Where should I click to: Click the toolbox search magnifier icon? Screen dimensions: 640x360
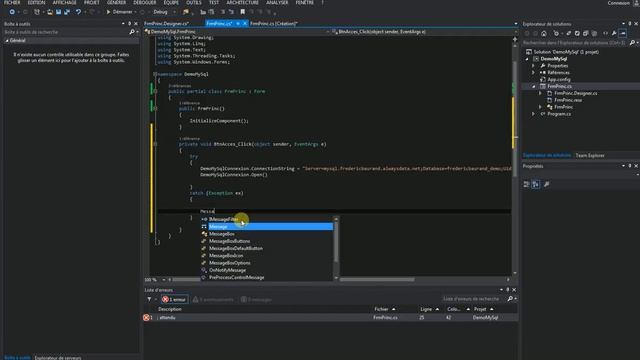(132, 32)
